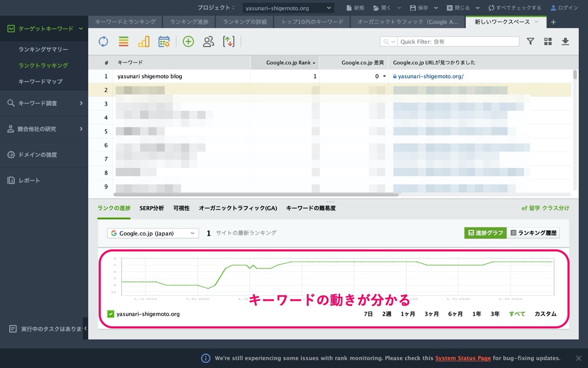Viewport: 588px width, 368px height.
Task: Switch to 進捗グラフ view
Action: 485,233
